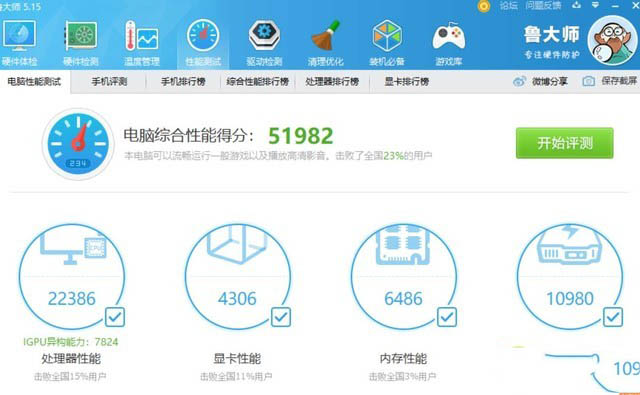Uncheck the disk performance 10980 checkbox
The image size is (640, 395).
coord(613,317)
